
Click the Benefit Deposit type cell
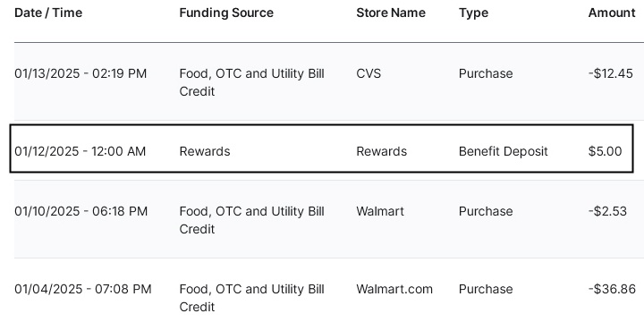[503, 151]
